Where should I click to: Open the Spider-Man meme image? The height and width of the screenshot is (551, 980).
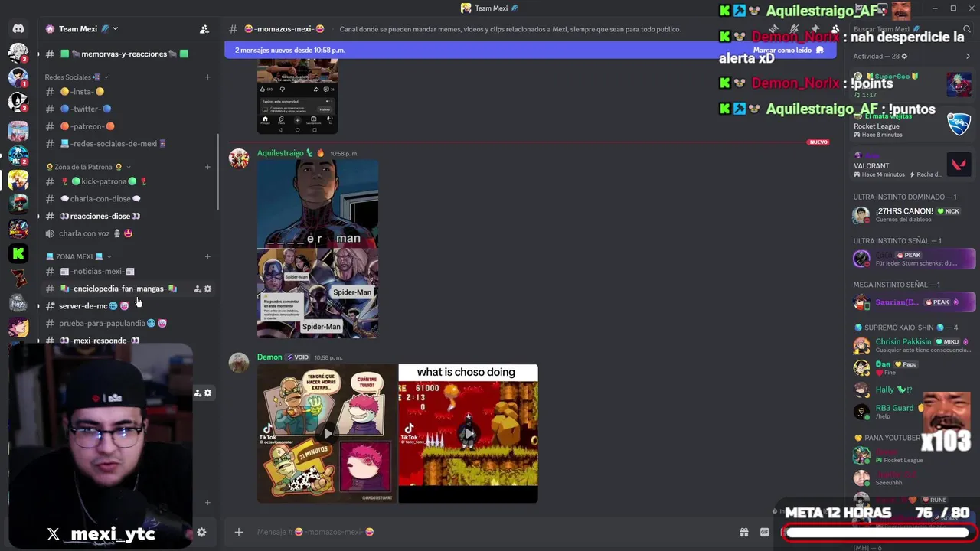(x=318, y=249)
